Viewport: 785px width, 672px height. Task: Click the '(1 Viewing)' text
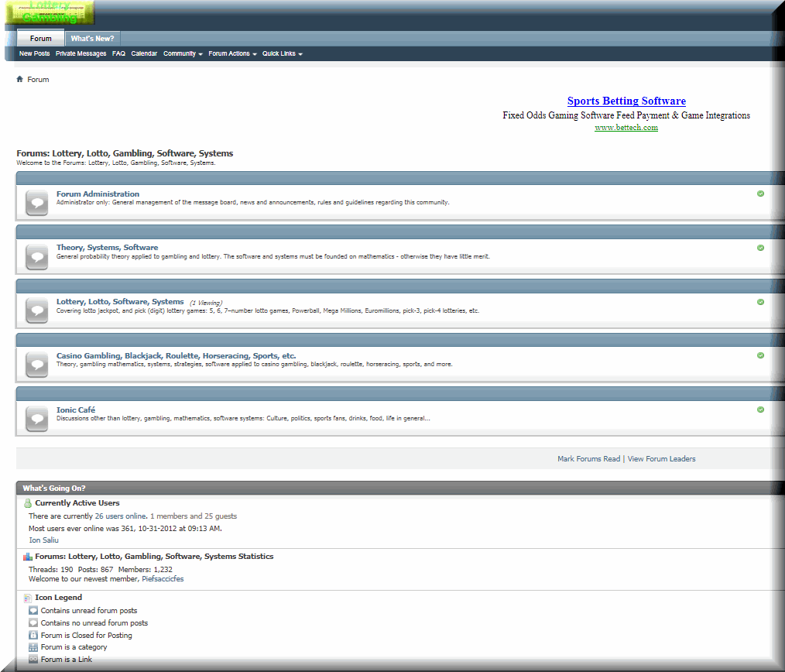206,303
